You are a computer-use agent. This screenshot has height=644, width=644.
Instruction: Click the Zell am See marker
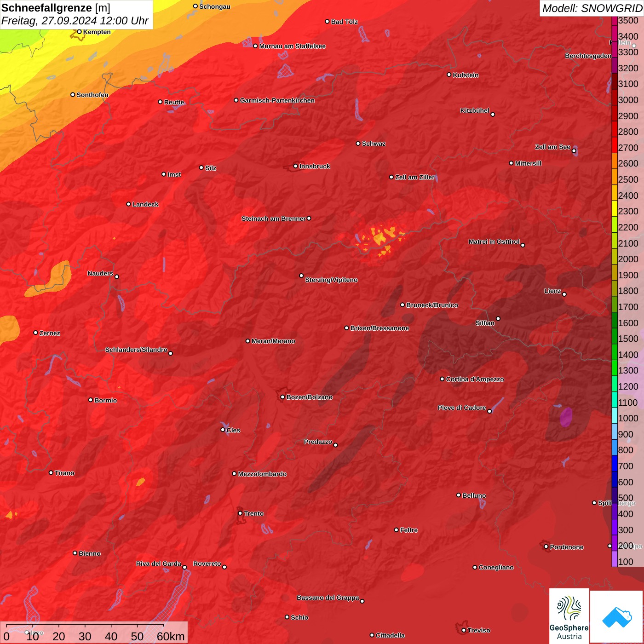click(x=574, y=151)
